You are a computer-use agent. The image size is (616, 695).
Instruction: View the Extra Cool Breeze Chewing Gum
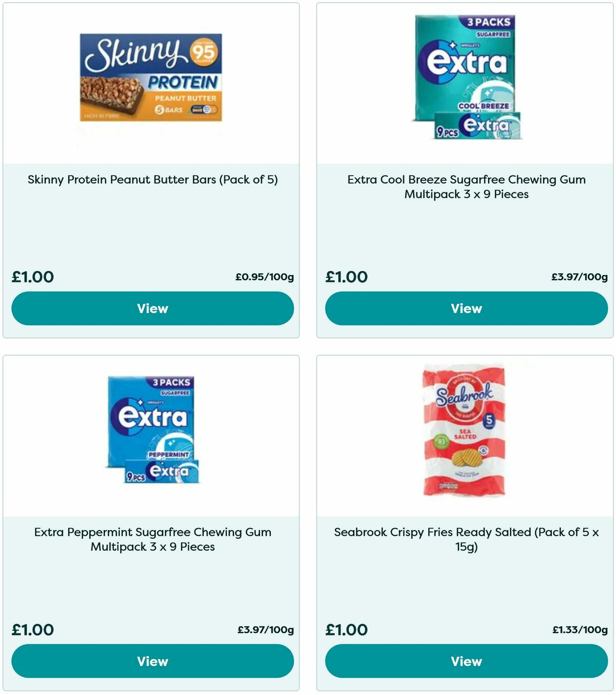(466, 308)
